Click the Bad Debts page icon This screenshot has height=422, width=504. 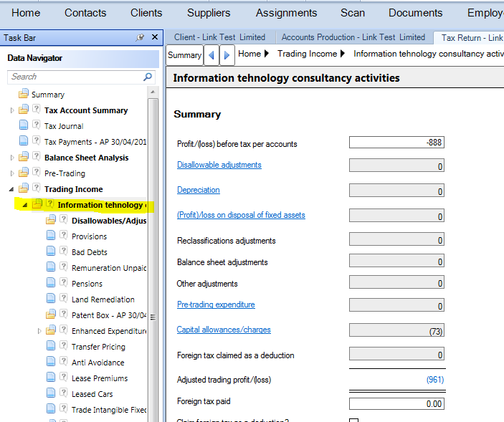pos(51,251)
